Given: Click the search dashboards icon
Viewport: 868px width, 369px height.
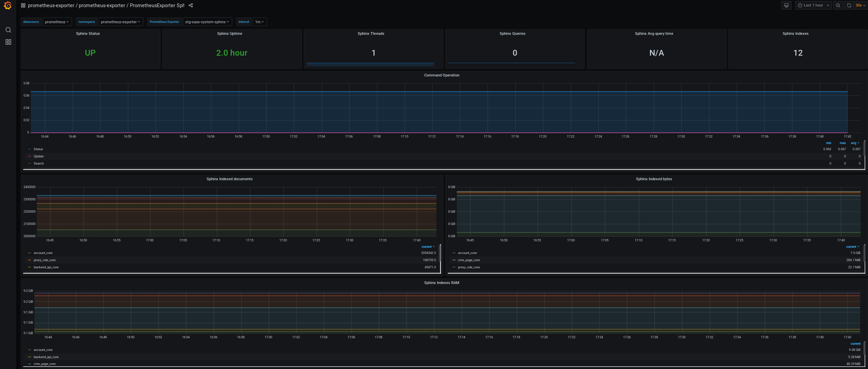Looking at the screenshot, I should point(8,30).
